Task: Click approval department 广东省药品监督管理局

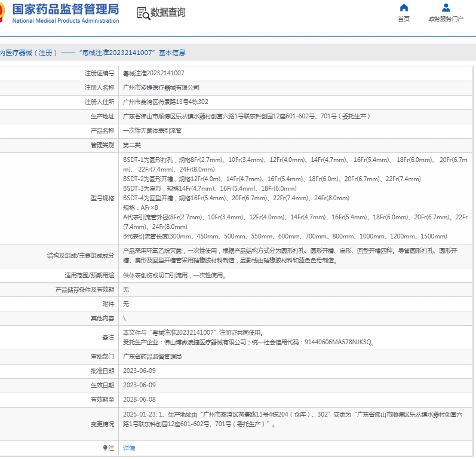Action: pos(152,357)
